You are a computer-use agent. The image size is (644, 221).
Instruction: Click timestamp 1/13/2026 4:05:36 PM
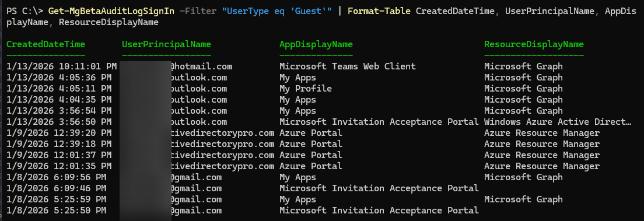point(59,78)
